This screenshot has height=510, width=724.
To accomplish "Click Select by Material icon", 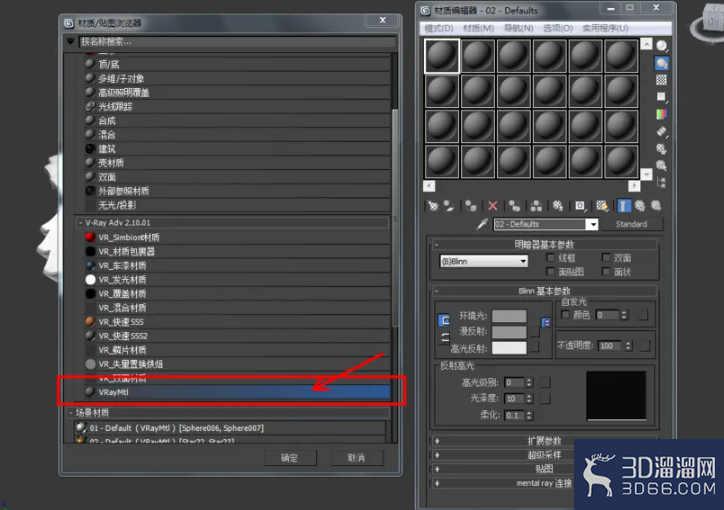I will coord(662,166).
